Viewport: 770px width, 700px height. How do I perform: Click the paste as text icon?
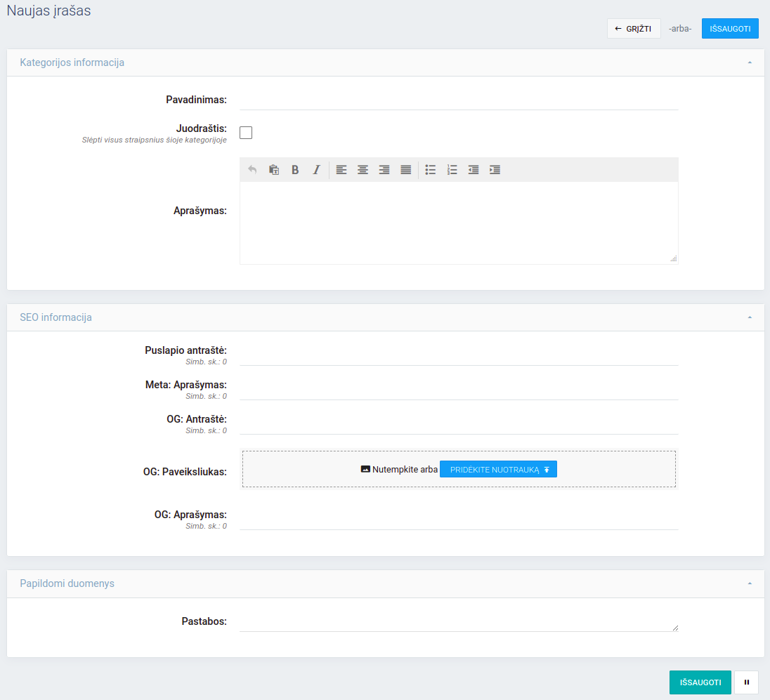tap(274, 170)
